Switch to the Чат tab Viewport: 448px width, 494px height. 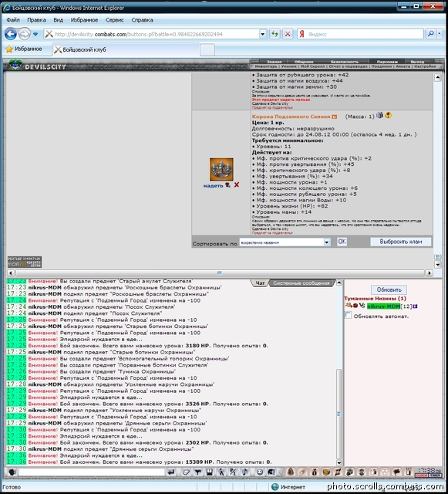coord(260,283)
